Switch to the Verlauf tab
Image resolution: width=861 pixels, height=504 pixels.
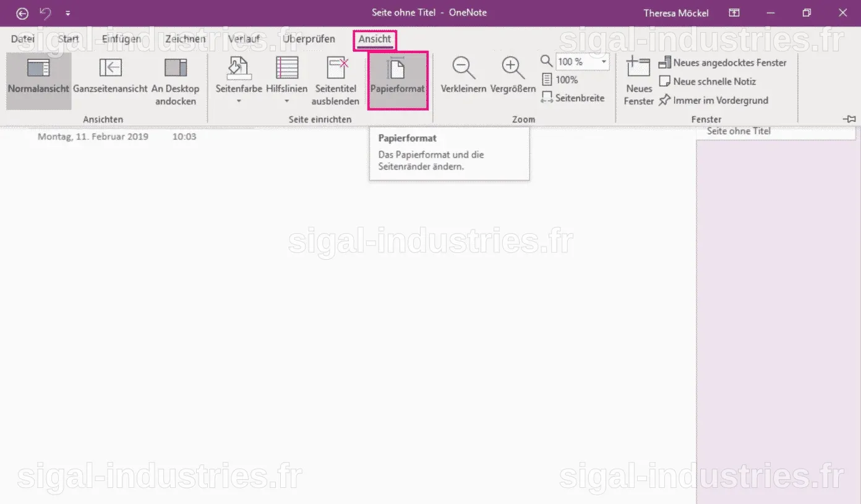click(x=244, y=39)
